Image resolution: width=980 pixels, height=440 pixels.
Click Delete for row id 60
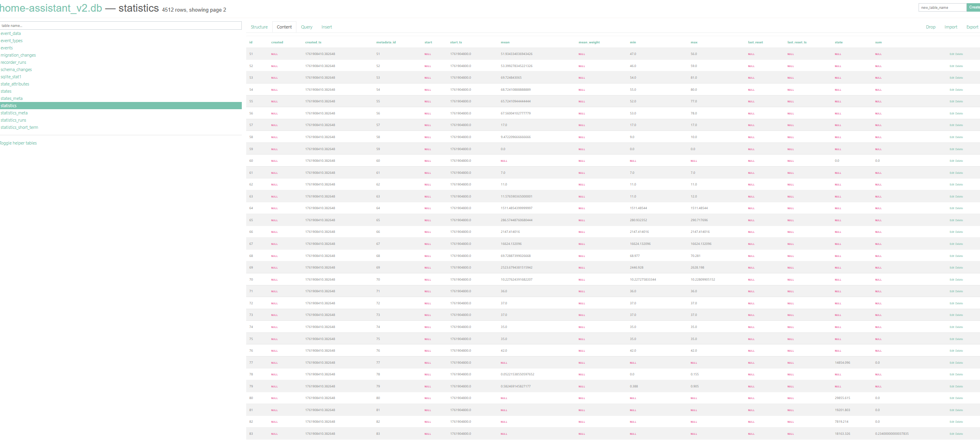point(959,161)
